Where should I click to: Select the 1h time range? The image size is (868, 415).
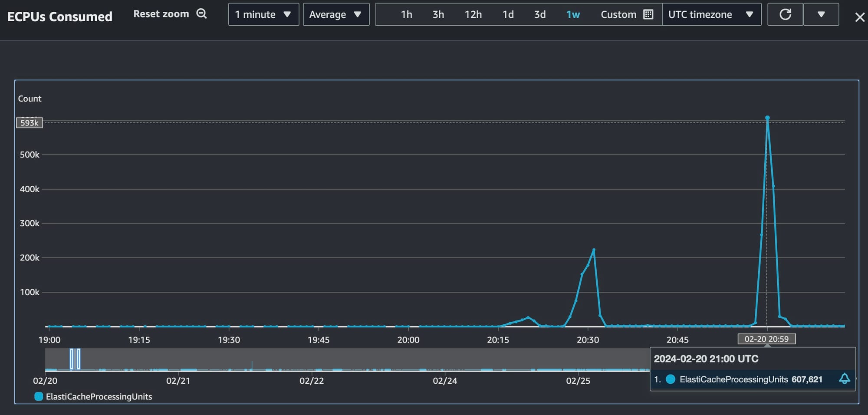tap(406, 15)
